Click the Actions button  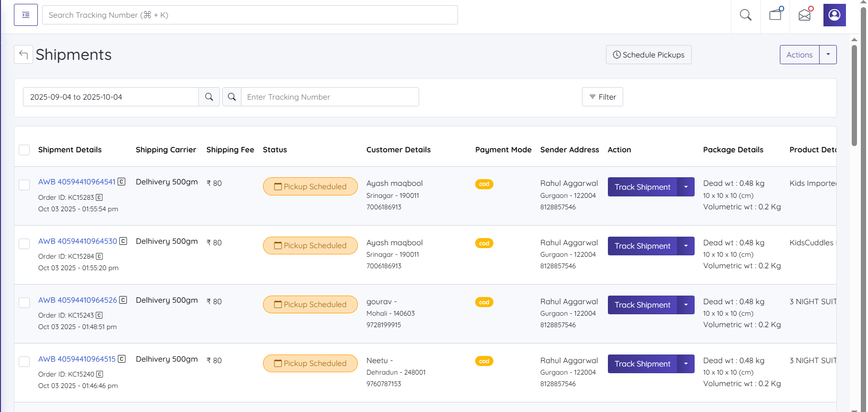(x=799, y=55)
